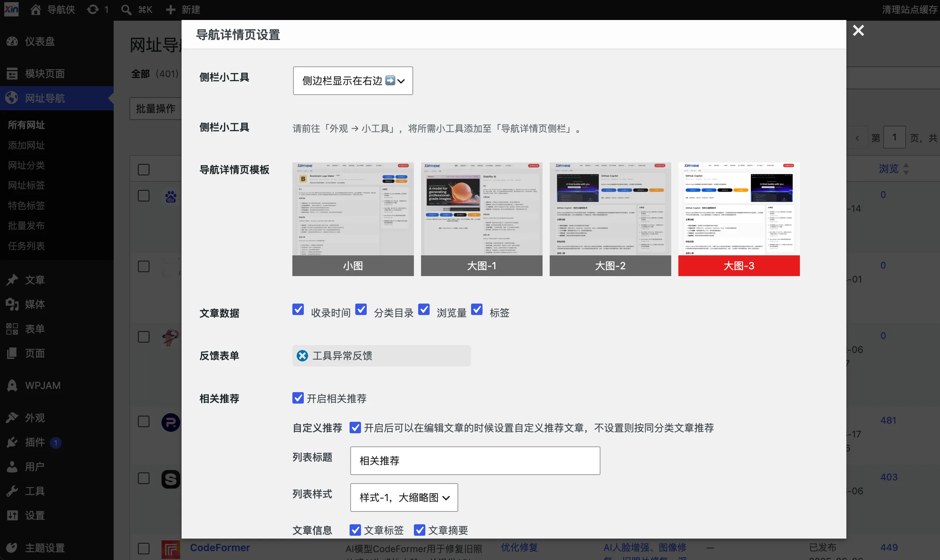Close the 导航详情页设置 dialog
The height and width of the screenshot is (560, 940).
pos(858,30)
